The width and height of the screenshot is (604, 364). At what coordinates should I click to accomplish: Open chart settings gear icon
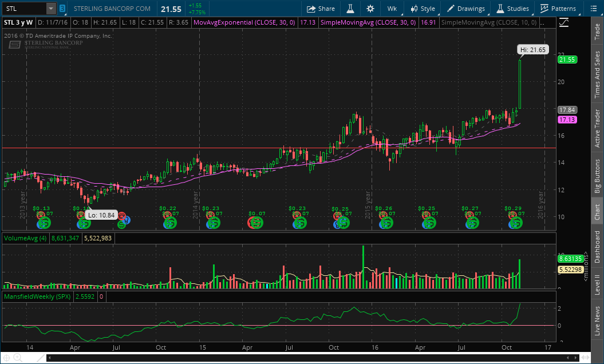tap(370, 9)
